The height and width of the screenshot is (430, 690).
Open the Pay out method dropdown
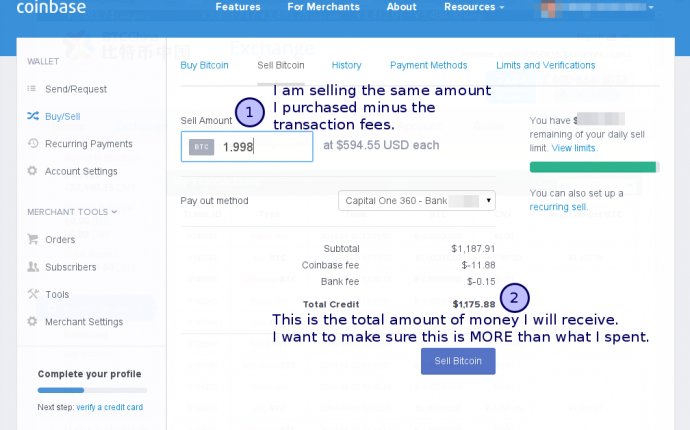point(417,201)
